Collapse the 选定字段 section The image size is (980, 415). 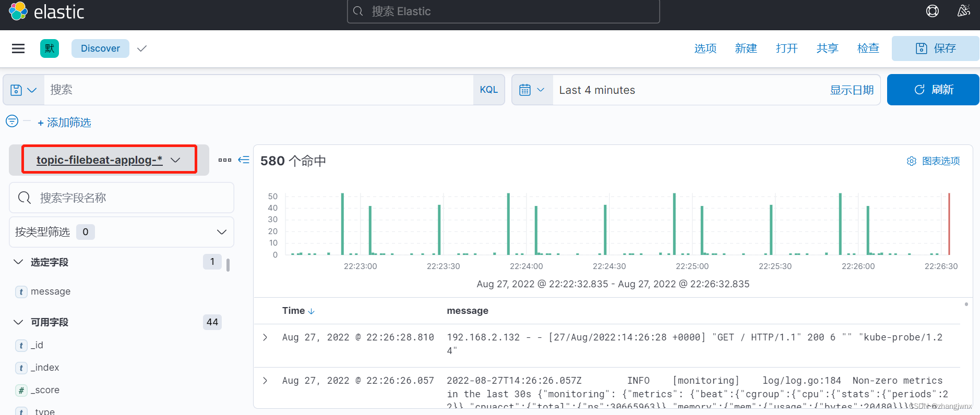(18, 262)
